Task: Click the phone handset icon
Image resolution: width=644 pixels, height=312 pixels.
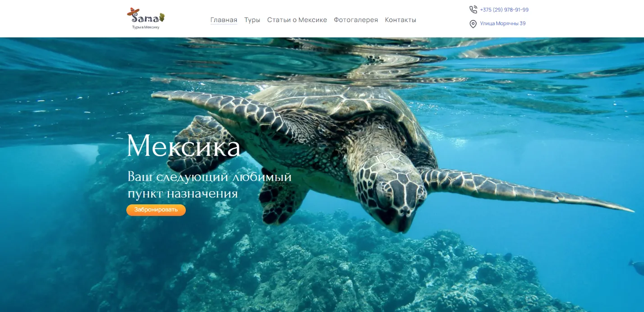Action: (473, 9)
